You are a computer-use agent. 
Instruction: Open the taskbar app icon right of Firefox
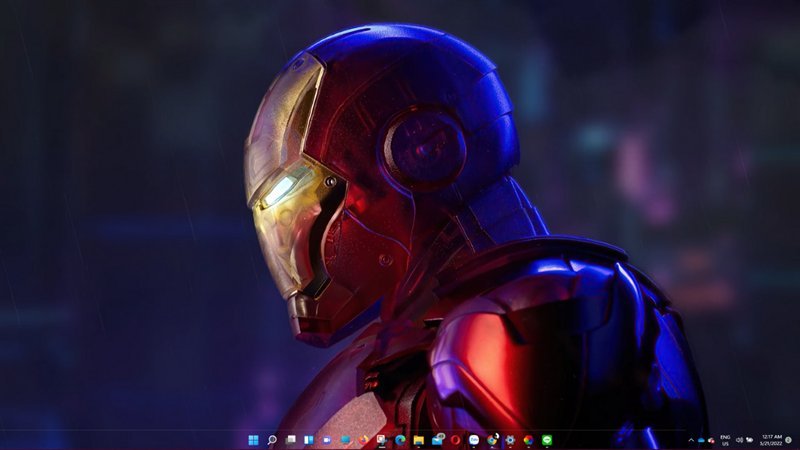pos(382,440)
